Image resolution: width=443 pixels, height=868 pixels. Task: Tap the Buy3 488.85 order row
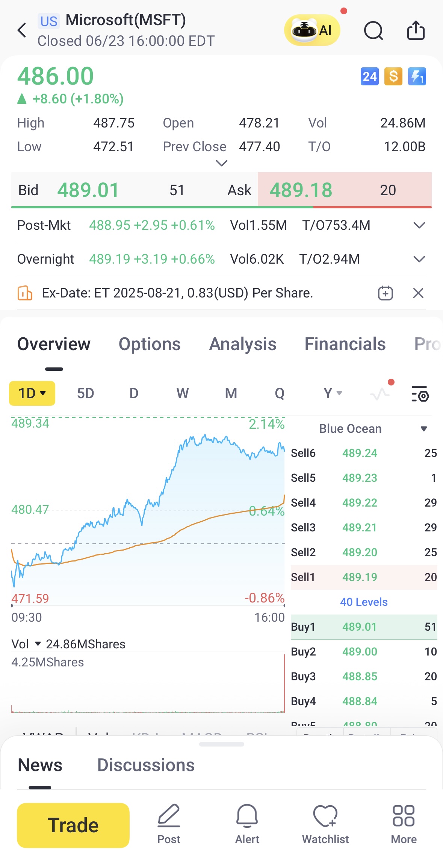point(364,676)
